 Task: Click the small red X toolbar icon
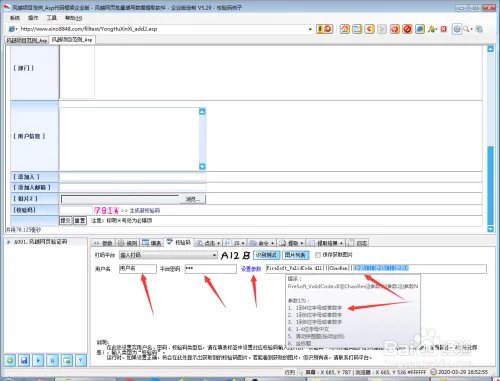pos(444,29)
